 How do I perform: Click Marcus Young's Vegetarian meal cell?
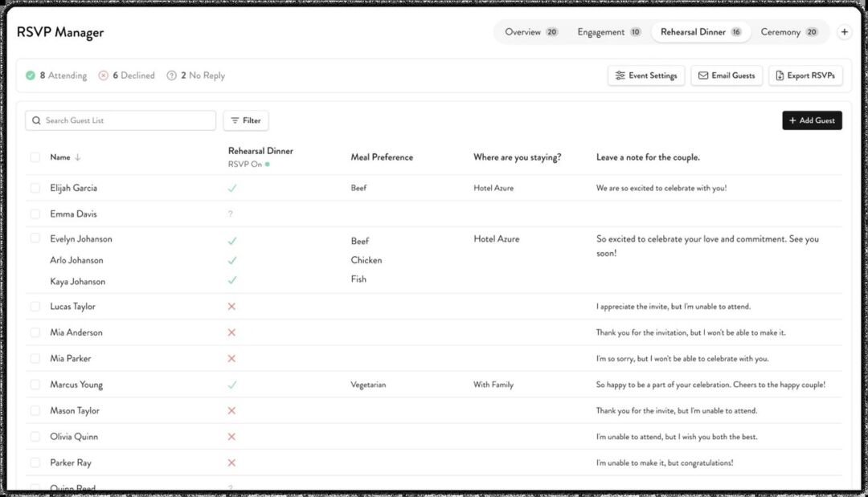pos(368,385)
